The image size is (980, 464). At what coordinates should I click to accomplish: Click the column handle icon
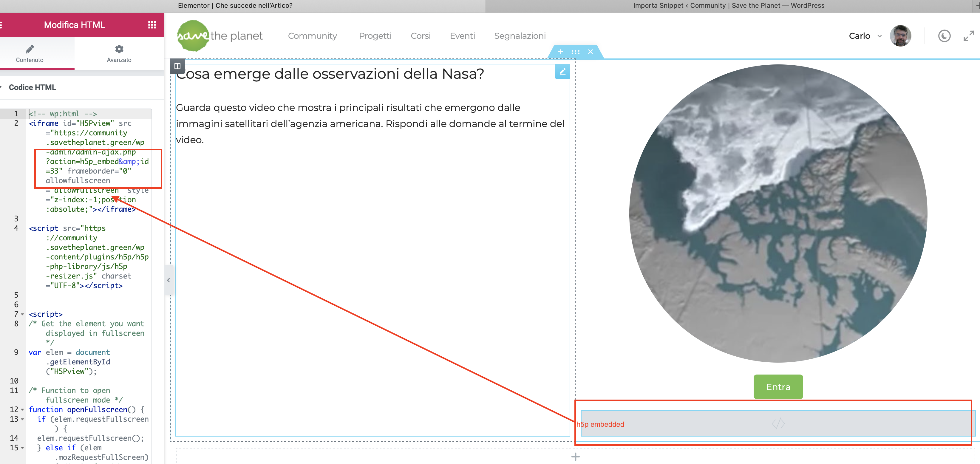[177, 66]
